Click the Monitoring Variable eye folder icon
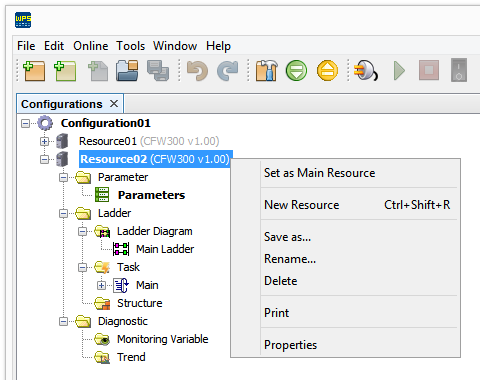 coord(102,339)
